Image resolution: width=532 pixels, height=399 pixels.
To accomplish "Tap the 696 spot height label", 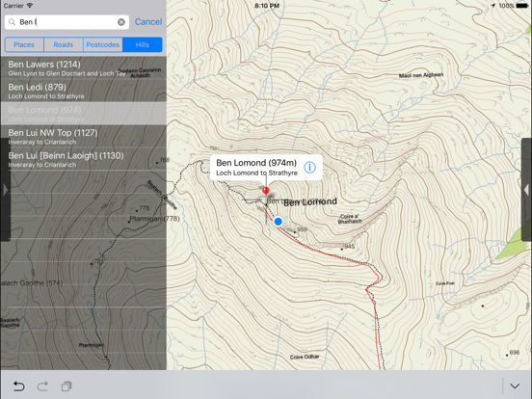I will tap(515, 353).
